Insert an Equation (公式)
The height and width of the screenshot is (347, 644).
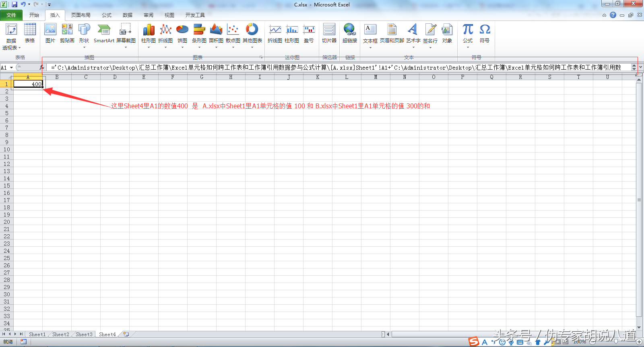click(x=468, y=35)
